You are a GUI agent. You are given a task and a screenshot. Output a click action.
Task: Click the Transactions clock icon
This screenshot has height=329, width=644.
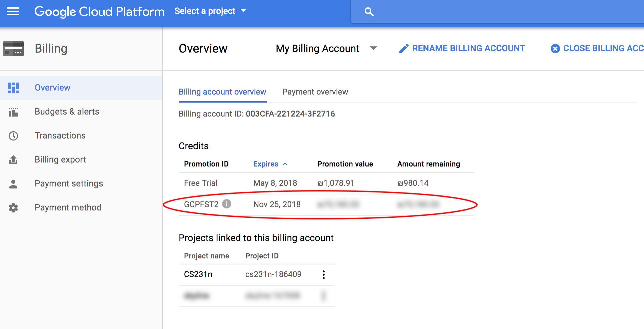13,136
